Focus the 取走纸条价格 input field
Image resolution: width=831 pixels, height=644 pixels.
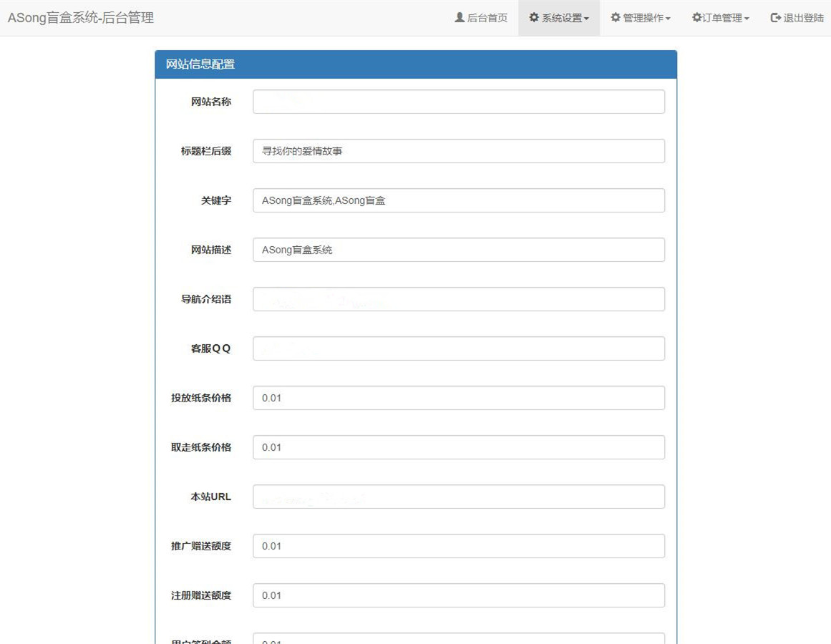pyautogui.click(x=459, y=447)
